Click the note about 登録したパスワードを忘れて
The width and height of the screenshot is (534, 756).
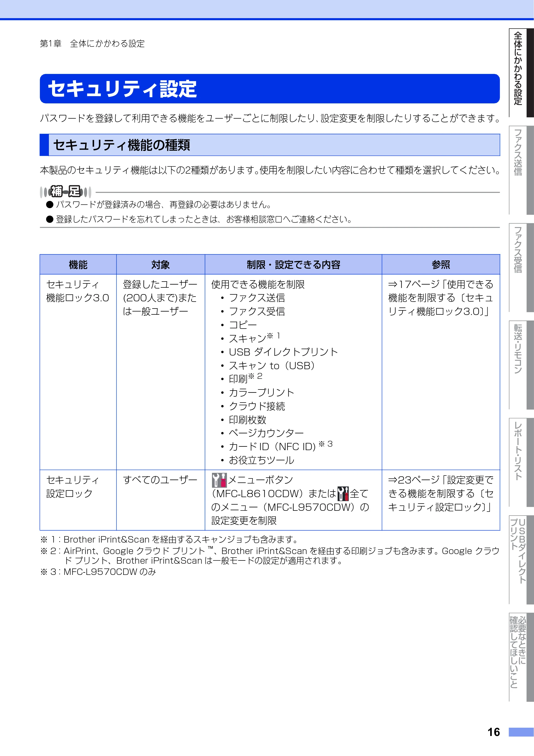click(x=199, y=219)
